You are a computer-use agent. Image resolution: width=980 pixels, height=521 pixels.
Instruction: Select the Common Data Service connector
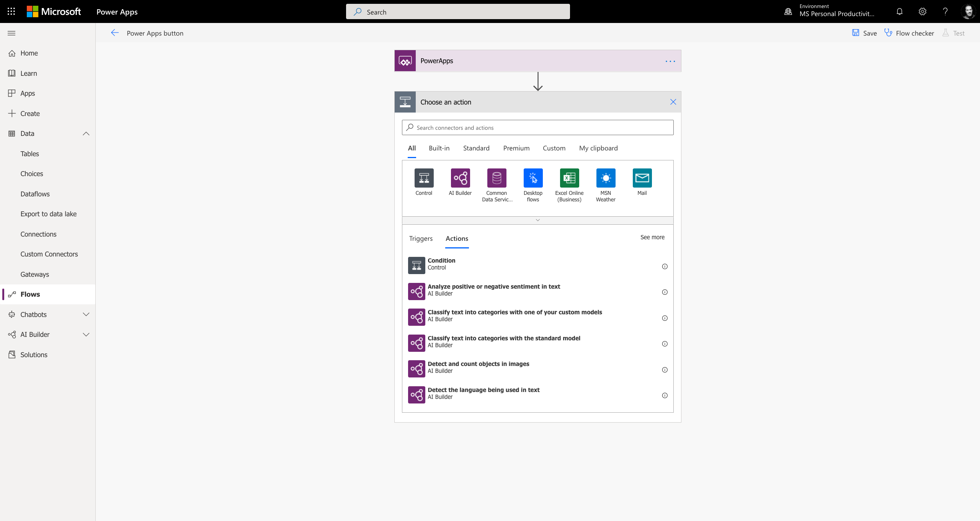point(496,178)
